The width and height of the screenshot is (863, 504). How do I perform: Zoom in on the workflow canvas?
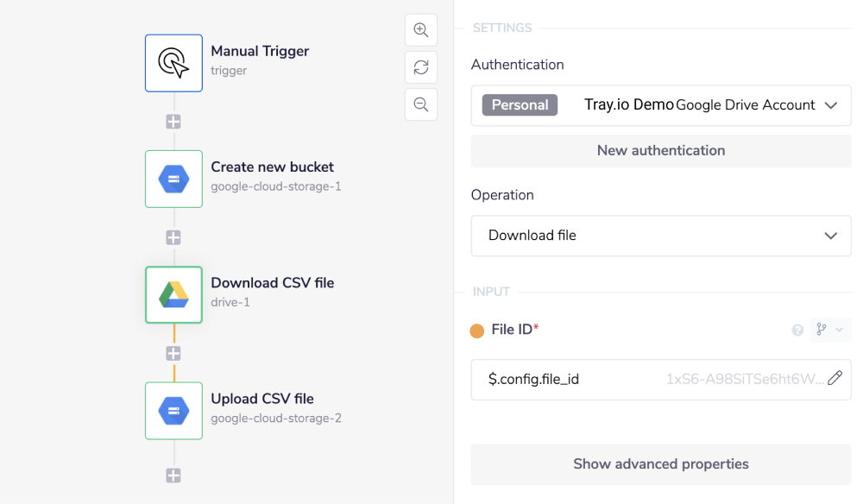click(421, 30)
